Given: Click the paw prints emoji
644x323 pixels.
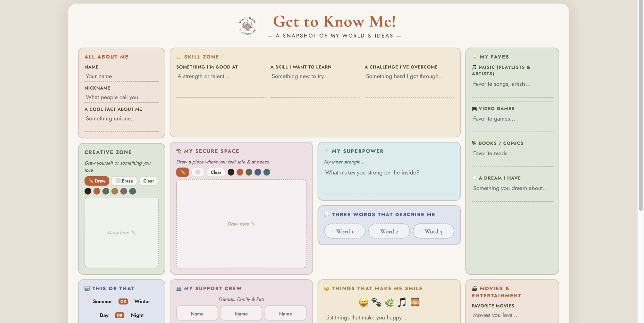Looking at the screenshot, I should coord(376,302).
